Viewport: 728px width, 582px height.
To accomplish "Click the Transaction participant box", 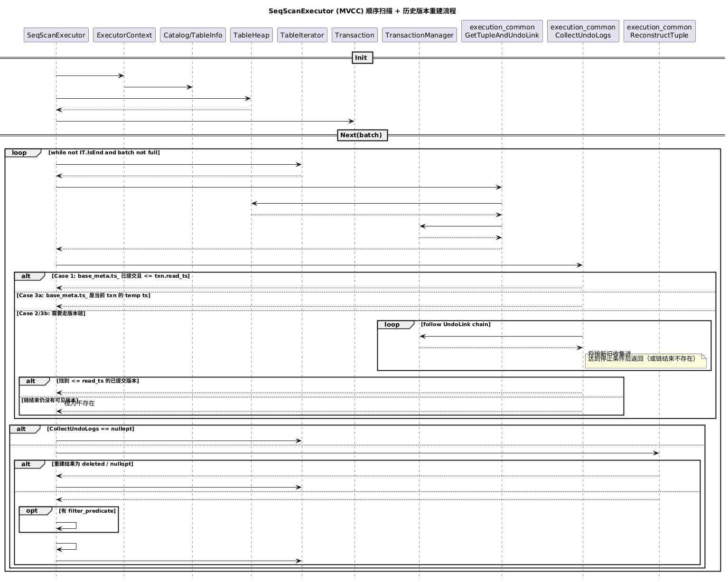I will [x=355, y=35].
